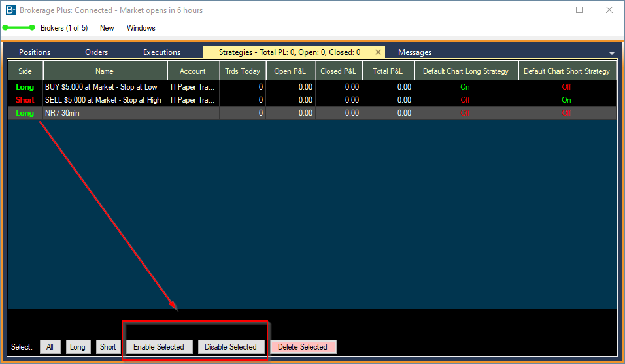Screen dimensions: 625x364
Task: Toggle Default Chart Long Strategy Off for SELL row
Action: [465, 100]
